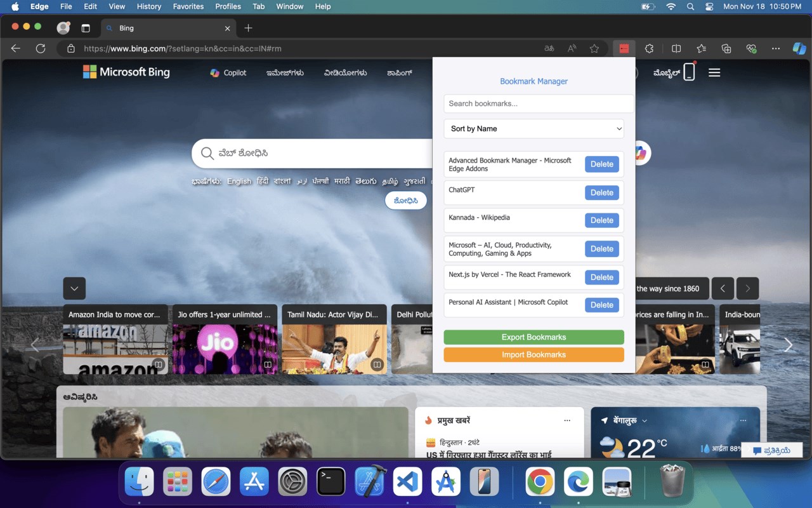This screenshot has height=508, width=812.
Task: Open the news card more options ellipsis
Action: pos(567,420)
